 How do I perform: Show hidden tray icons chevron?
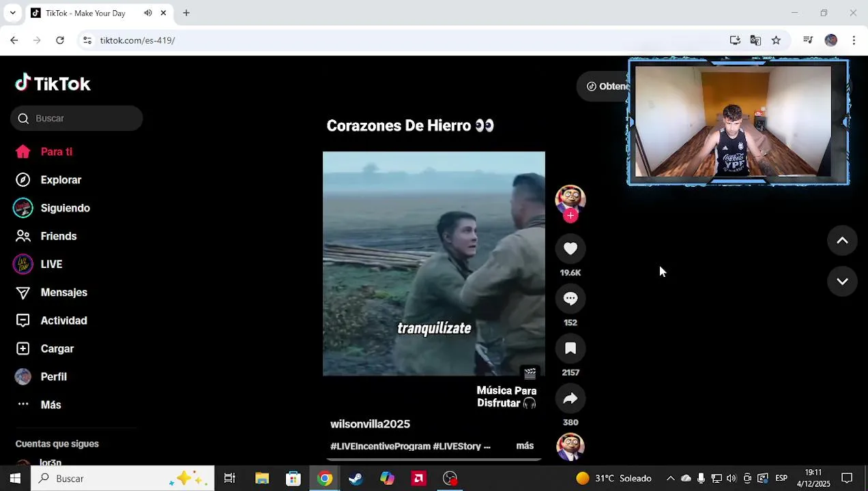670,479
